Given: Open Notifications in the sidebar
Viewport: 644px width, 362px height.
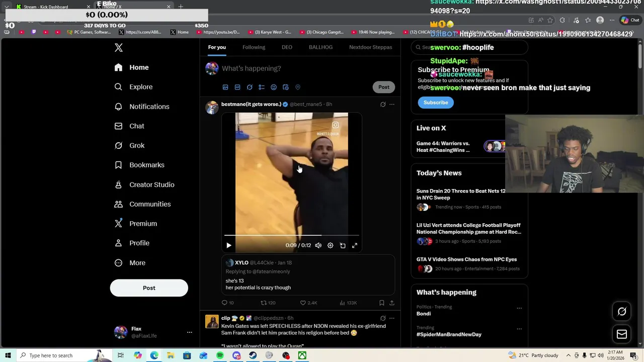Looking at the screenshot, I should coord(141,107).
